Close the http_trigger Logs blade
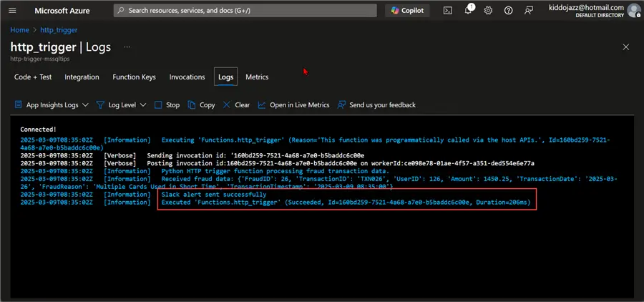 [x=625, y=47]
